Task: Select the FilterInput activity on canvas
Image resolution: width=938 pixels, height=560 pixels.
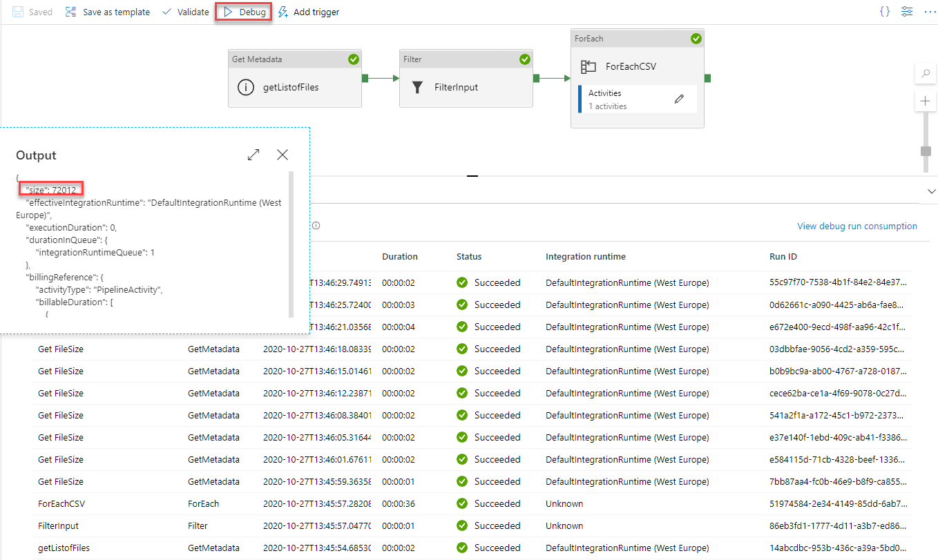Action: coord(466,78)
